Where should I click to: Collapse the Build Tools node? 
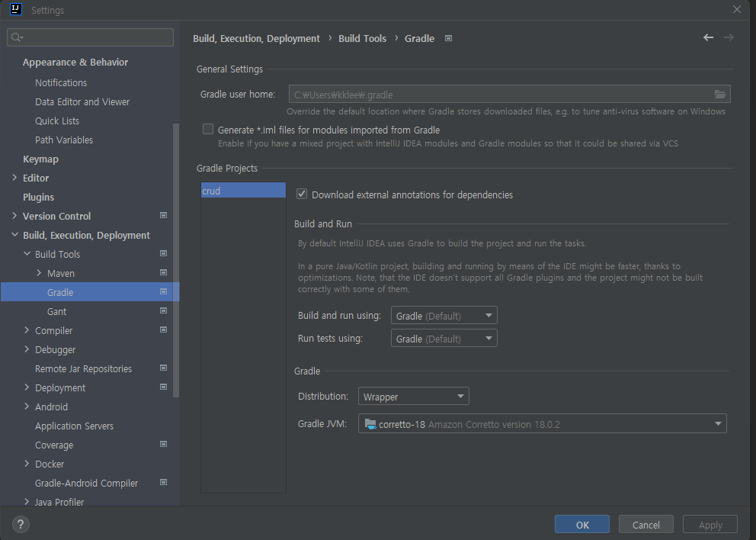point(27,254)
